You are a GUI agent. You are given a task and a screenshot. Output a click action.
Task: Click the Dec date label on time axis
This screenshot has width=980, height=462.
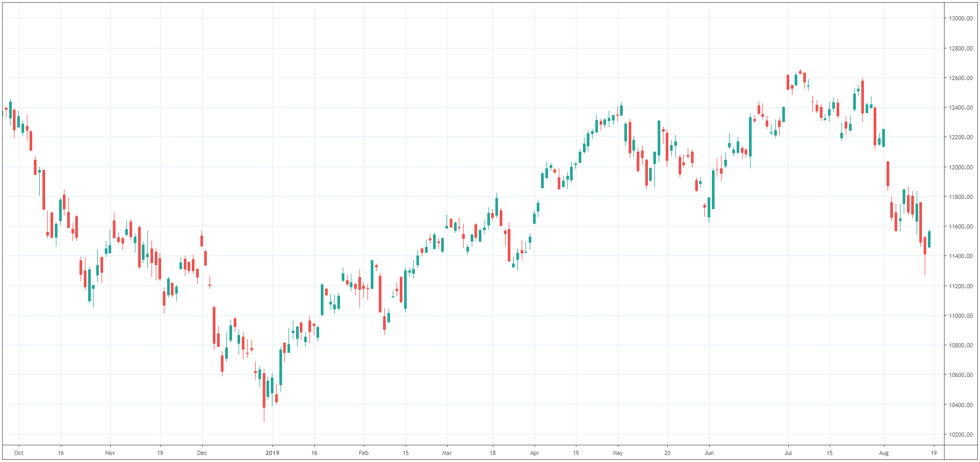pyautogui.click(x=202, y=453)
